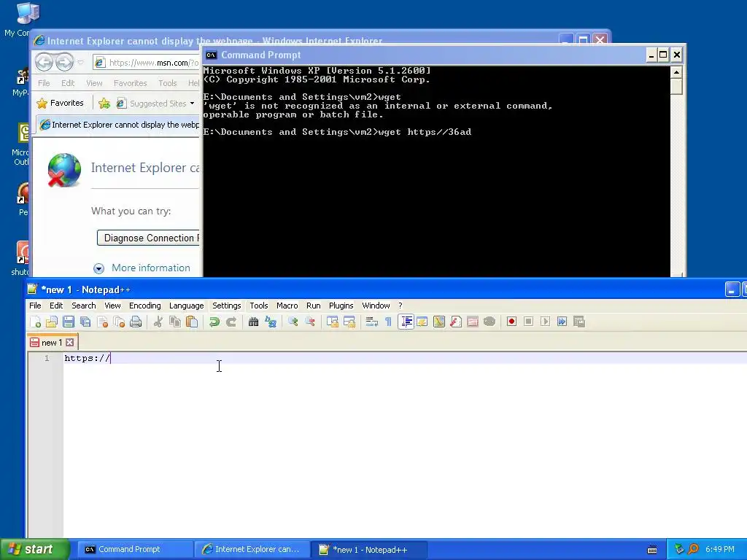The height and width of the screenshot is (560, 747).
Task: Click Save recorded macro icon
Action: tap(578, 322)
